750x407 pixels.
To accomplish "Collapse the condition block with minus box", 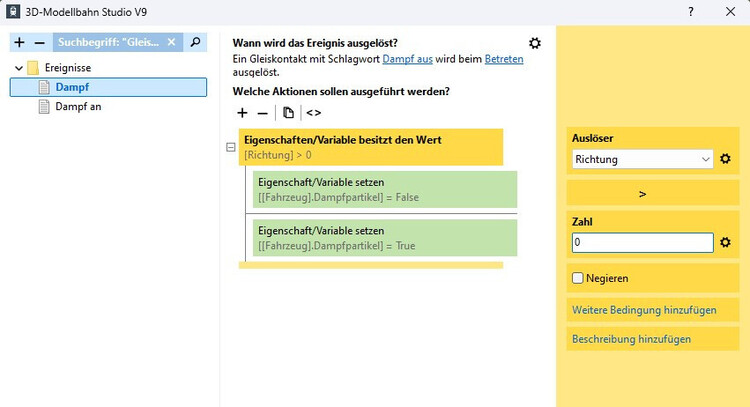I will [x=231, y=147].
